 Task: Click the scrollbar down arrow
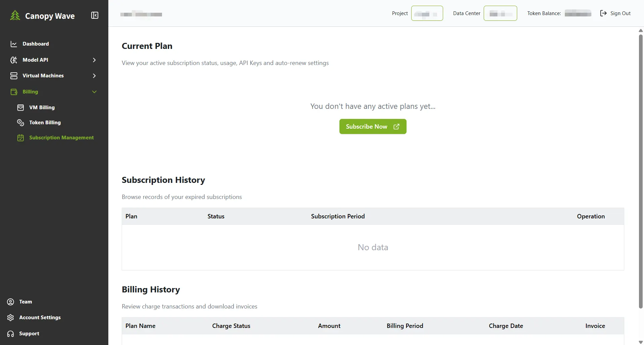click(641, 342)
